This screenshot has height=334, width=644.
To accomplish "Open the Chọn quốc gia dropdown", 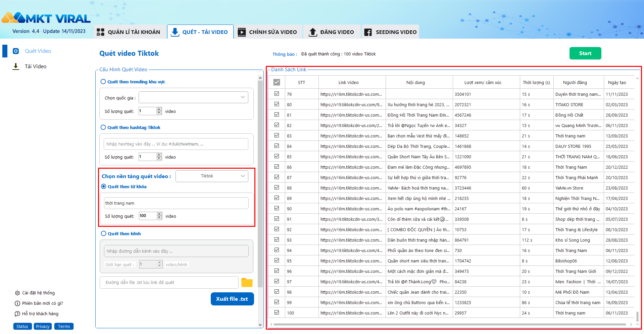I will click(194, 97).
